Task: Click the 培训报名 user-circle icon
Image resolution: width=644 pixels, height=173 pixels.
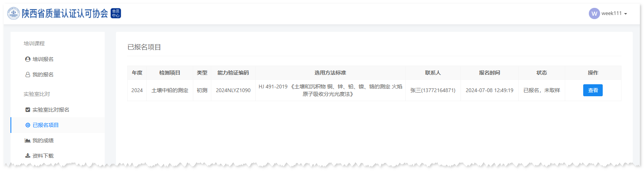Action: click(28, 59)
